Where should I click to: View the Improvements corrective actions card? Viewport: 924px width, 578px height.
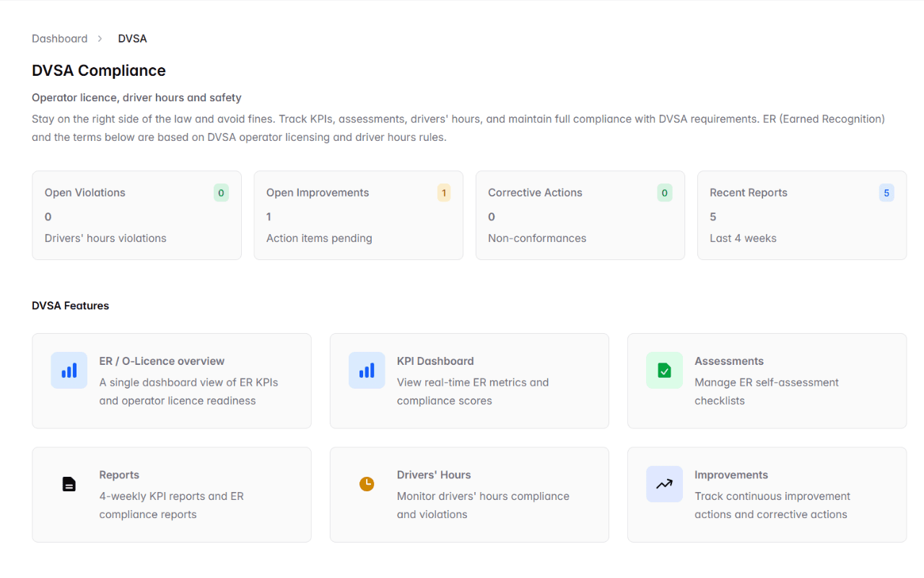point(767,494)
